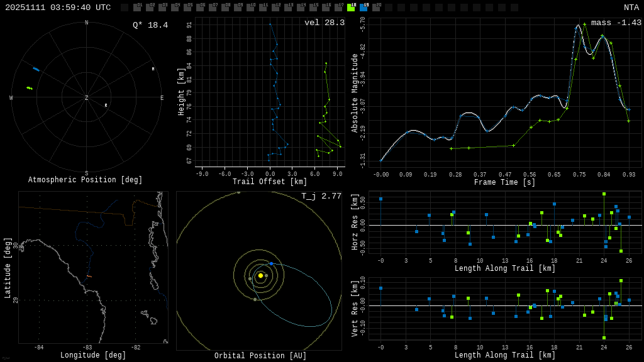Click the Vert Res [km] axis label
This screenshot has width=644, height=362.
(355, 309)
